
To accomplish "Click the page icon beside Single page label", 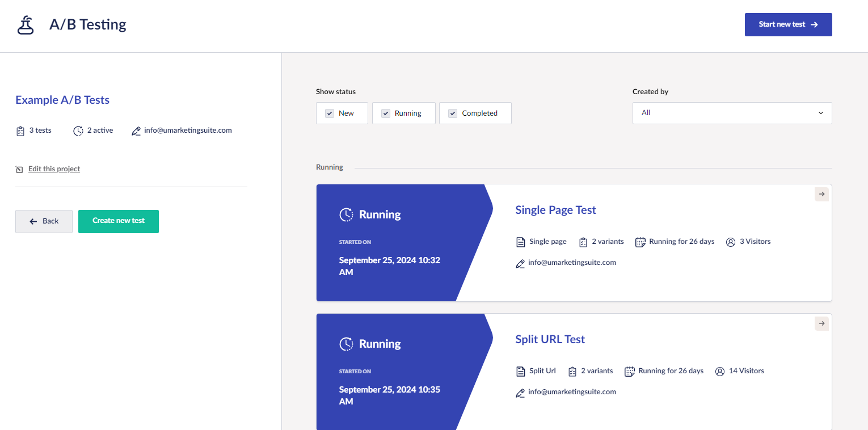I will 521,241.
